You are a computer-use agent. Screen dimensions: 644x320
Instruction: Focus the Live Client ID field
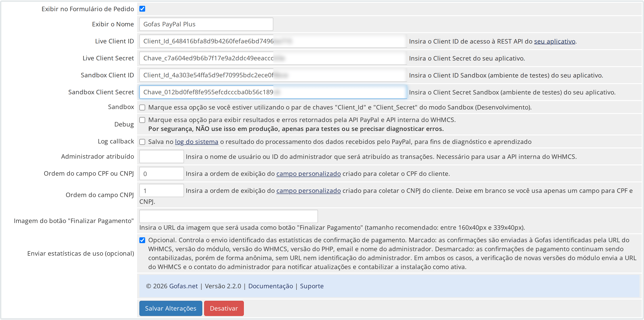pyautogui.click(x=273, y=41)
